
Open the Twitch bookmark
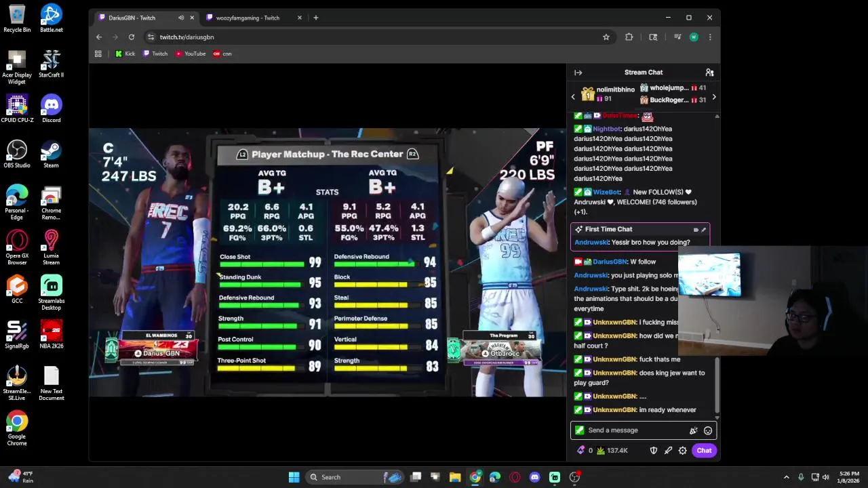[x=155, y=54]
